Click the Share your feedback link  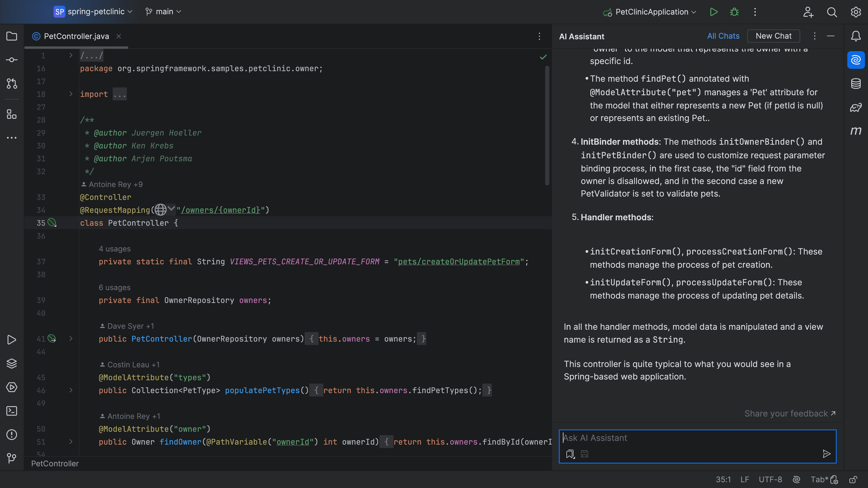pyautogui.click(x=790, y=413)
